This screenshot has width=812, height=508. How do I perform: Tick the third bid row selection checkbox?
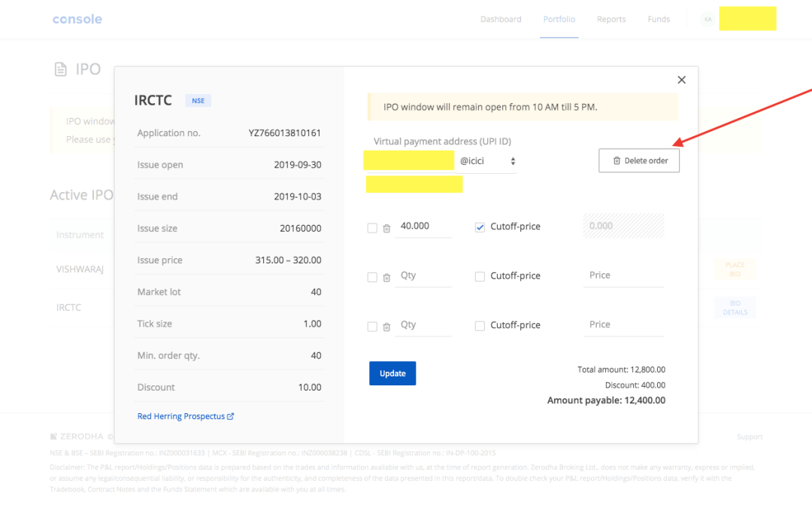tap(372, 327)
